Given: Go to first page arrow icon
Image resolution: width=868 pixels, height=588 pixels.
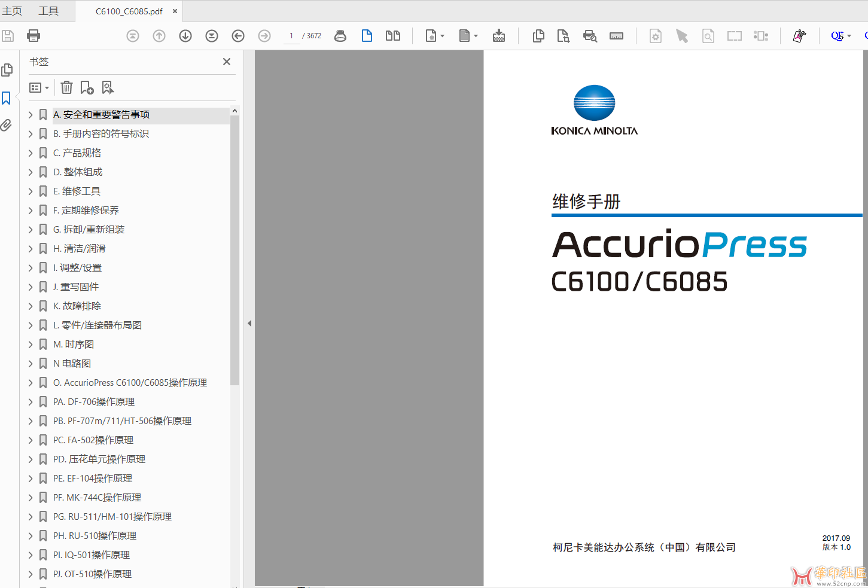Looking at the screenshot, I should [x=133, y=36].
